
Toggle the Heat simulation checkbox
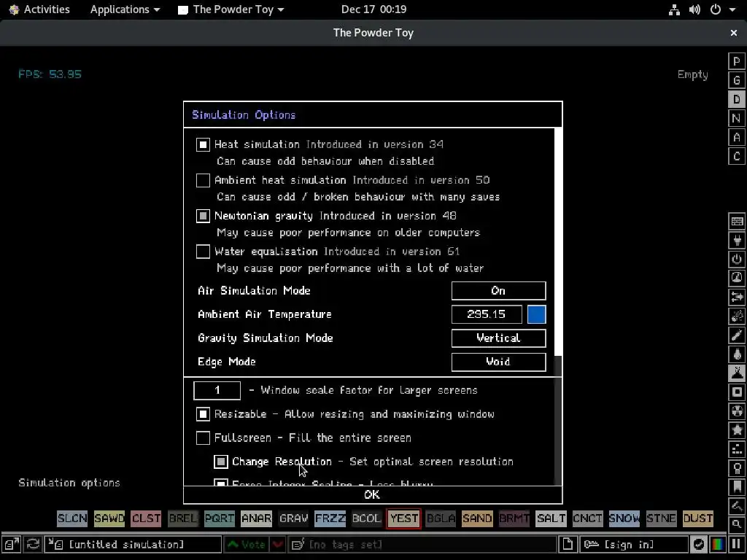[203, 145]
